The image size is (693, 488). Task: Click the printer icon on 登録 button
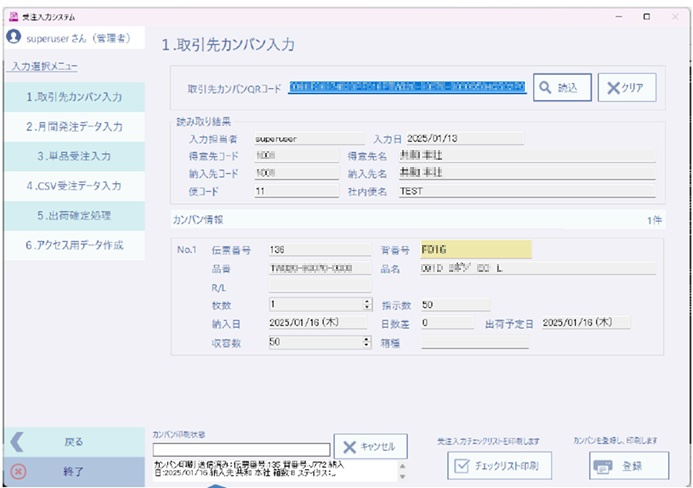(x=603, y=466)
